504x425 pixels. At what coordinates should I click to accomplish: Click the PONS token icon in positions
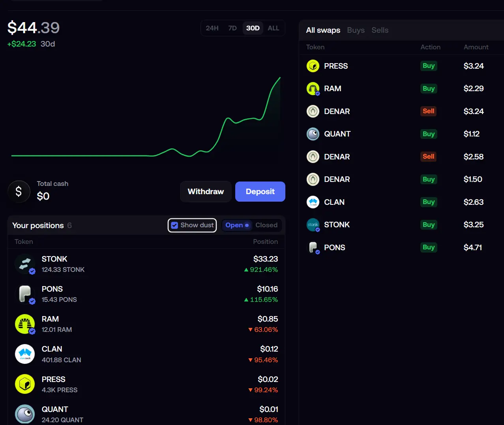point(25,294)
